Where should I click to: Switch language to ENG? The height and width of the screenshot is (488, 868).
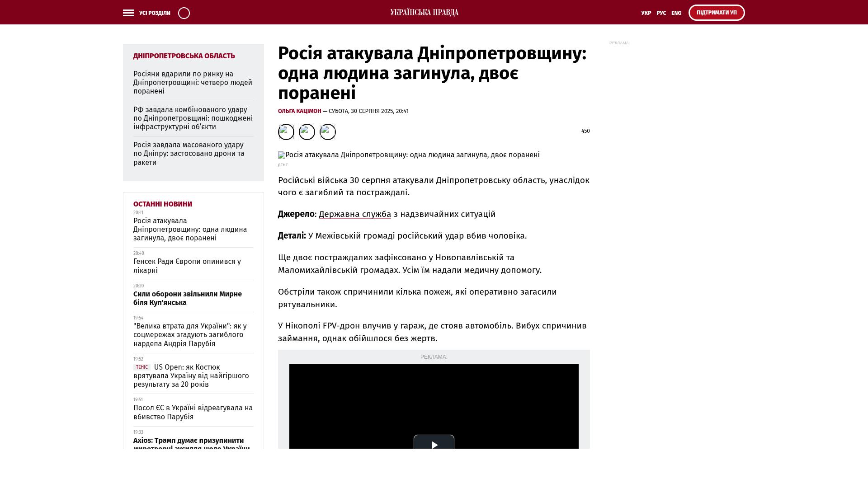tap(676, 13)
